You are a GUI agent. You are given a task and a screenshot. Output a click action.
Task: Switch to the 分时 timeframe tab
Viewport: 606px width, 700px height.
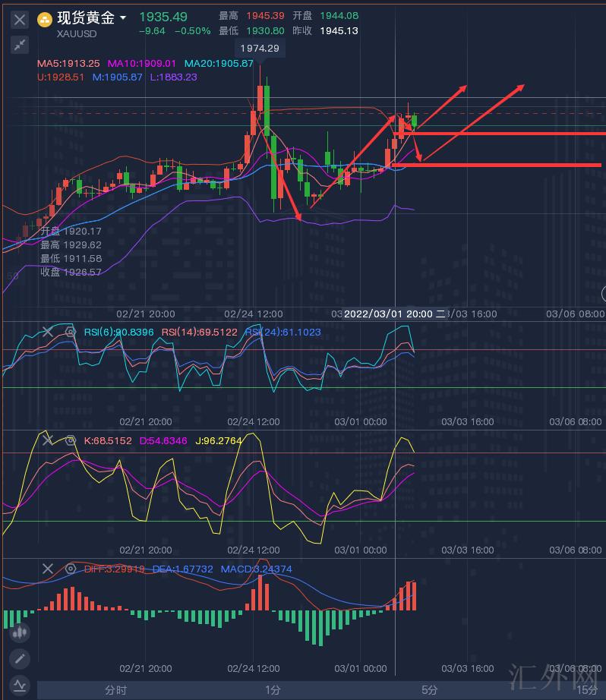(x=115, y=690)
